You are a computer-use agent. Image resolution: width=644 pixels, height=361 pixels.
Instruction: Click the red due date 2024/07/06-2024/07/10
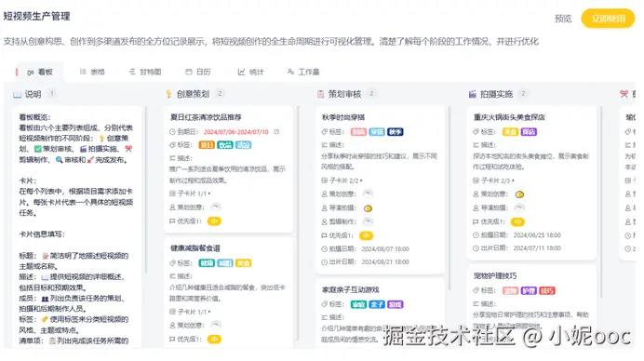coord(236,132)
